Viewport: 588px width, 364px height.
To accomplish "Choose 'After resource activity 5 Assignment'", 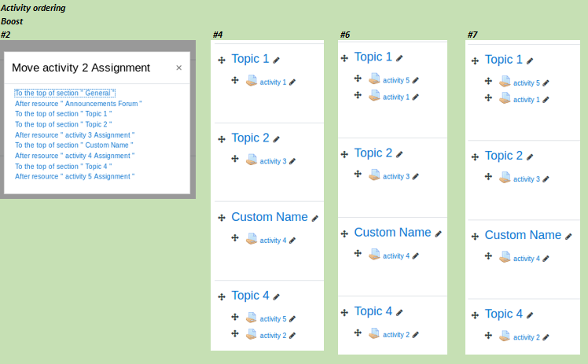I will click(75, 177).
